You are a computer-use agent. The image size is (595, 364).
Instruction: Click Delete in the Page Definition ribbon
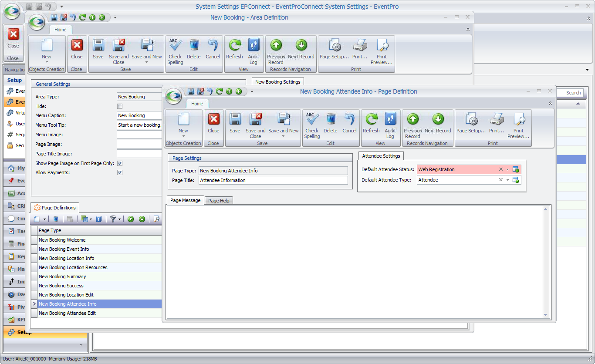coord(330,124)
